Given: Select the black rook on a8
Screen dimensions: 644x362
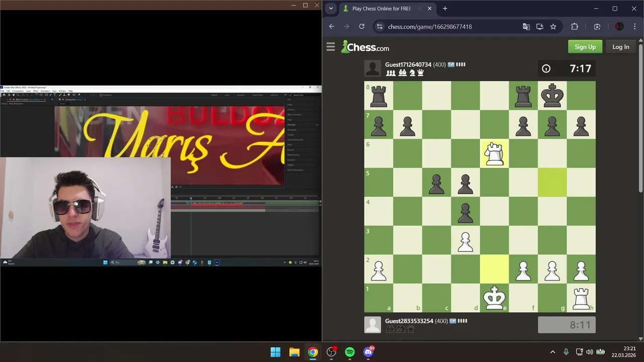Looking at the screenshot, I should tap(378, 96).
